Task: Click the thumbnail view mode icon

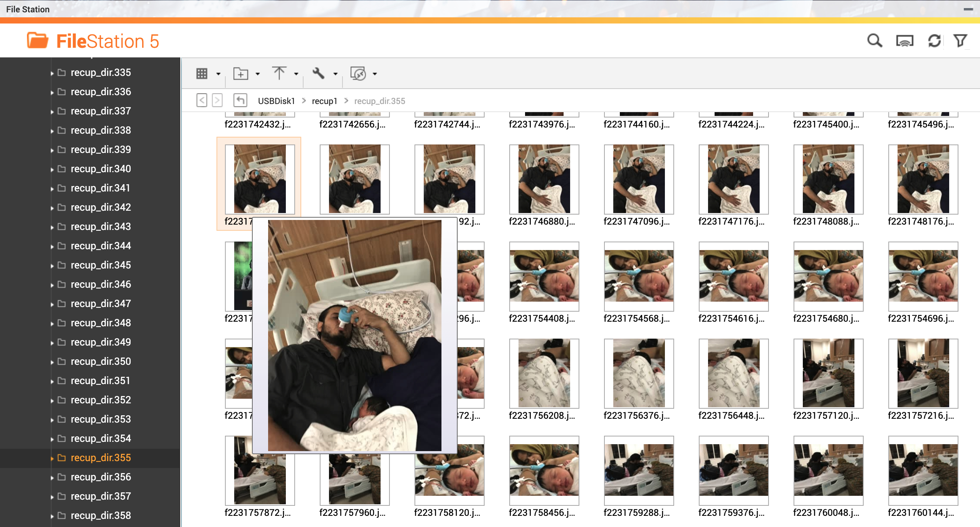Action: tap(202, 74)
